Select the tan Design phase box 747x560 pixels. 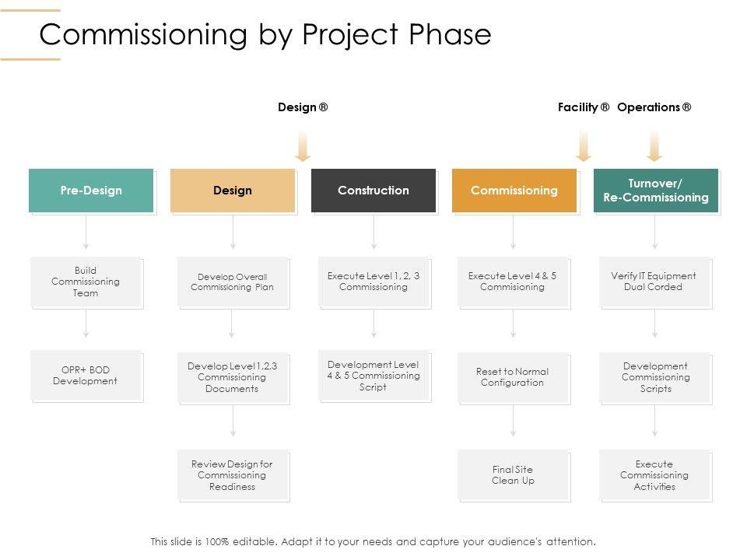click(x=233, y=191)
